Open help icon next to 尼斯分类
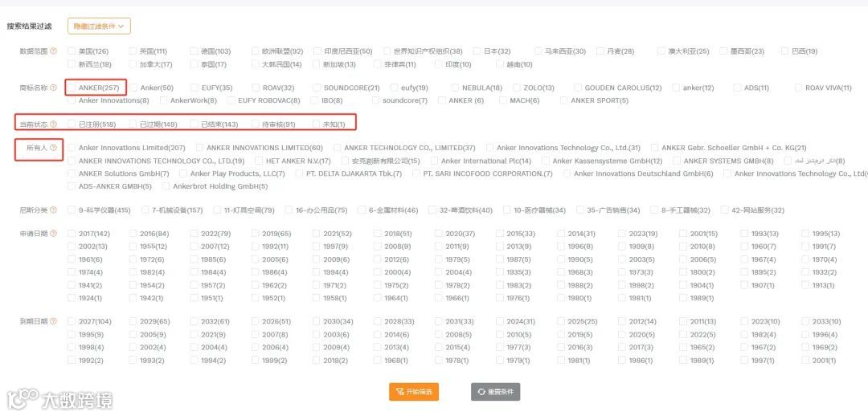The height and width of the screenshot is (416, 868). [54, 210]
